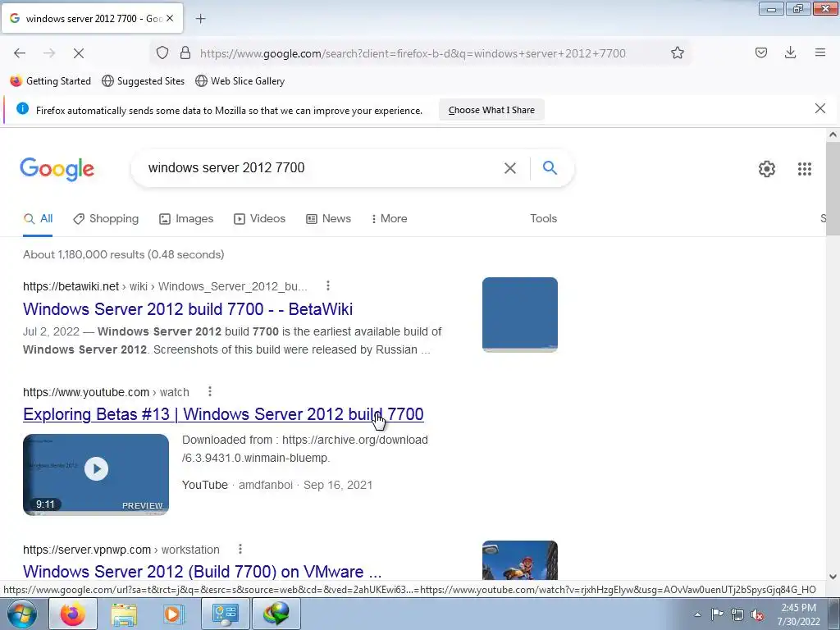Open the Firefox application menu
The width and height of the screenshot is (840, 630).
(x=820, y=52)
